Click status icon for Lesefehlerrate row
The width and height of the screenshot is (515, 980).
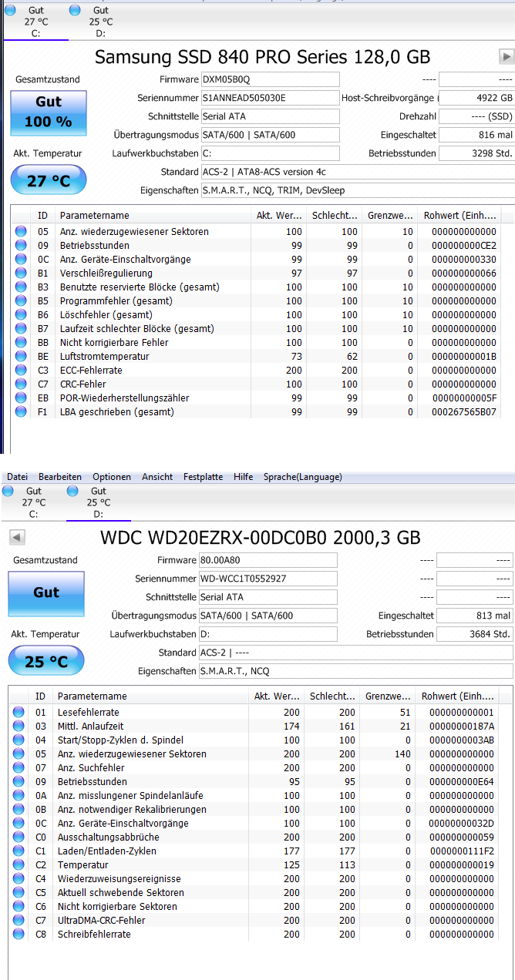[x=19, y=712]
